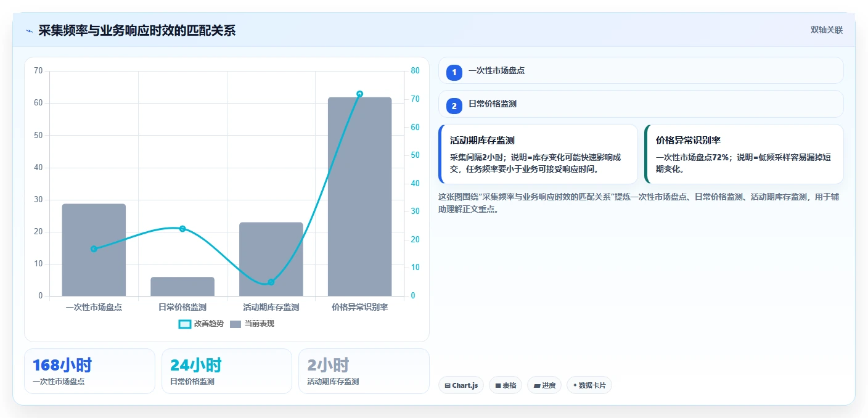Viewport: 868px width, 418px height.
Task: Click the x-axis label 价格异常识别率
Action: pyautogui.click(x=360, y=307)
